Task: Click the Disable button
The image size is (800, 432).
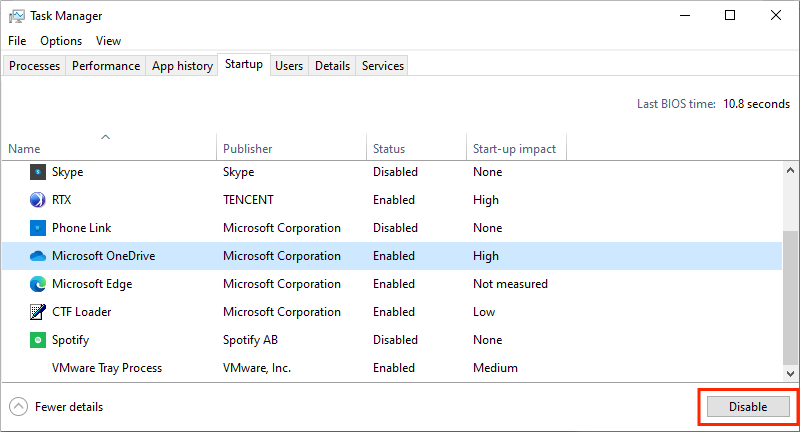Action: tap(748, 406)
